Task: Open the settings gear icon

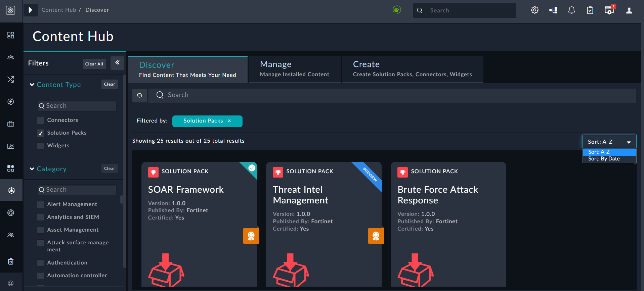Action: point(534,10)
